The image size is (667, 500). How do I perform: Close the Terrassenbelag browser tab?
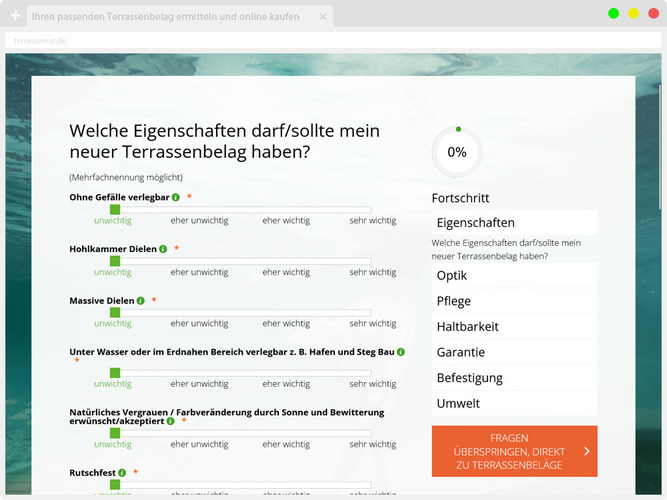(x=322, y=17)
